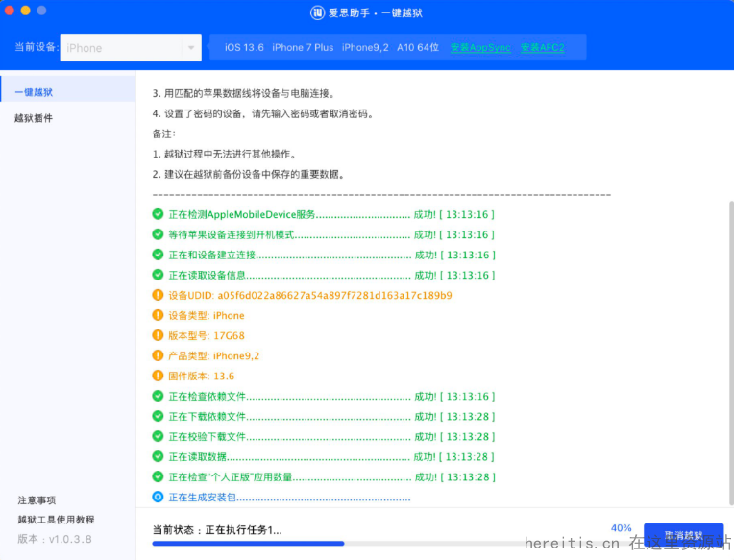This screenshot has width=734, height=560.
Task: Click the 设备类型: iPhone text
Action: [207, 315]
